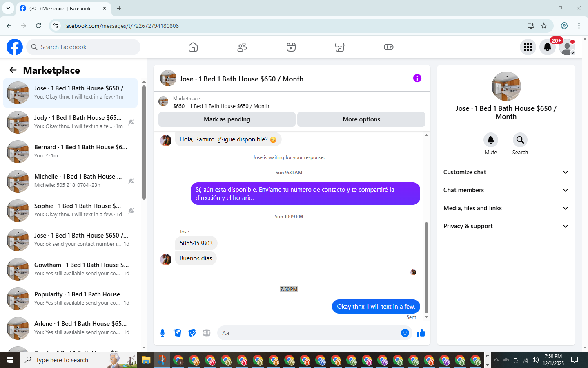Open the conversation information icon
The image size is (588, 368).
tap(417, 78)
